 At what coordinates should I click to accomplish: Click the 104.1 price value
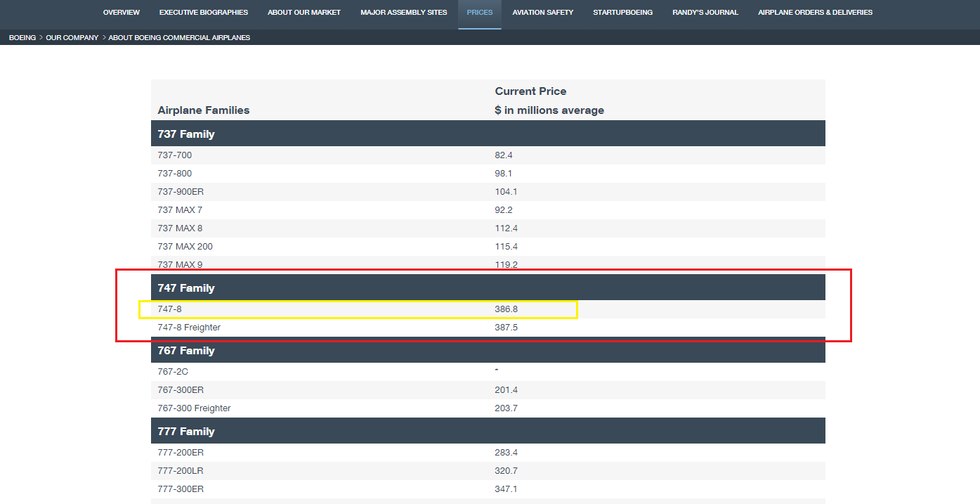coord(507,192)
